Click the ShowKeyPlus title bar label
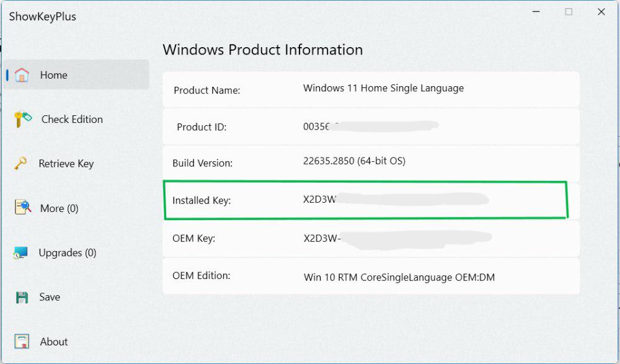This screenshot has height=364, width=620. [42, 16]
